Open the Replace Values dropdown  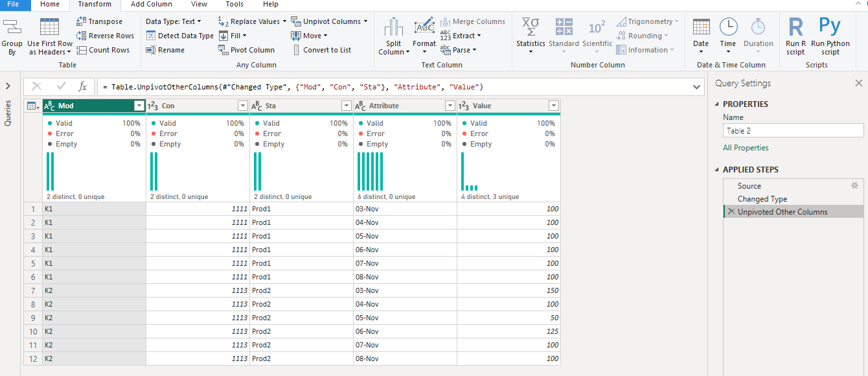[253, 21]
